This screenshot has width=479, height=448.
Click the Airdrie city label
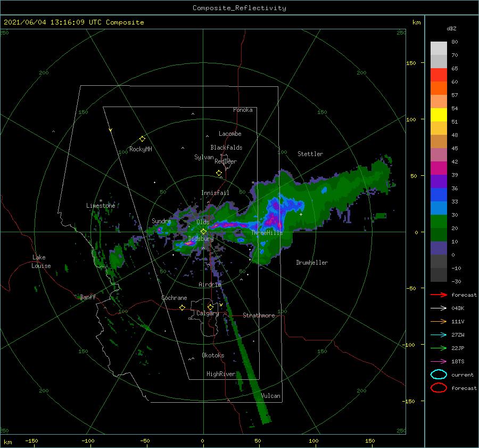click(x=210, y=284)
